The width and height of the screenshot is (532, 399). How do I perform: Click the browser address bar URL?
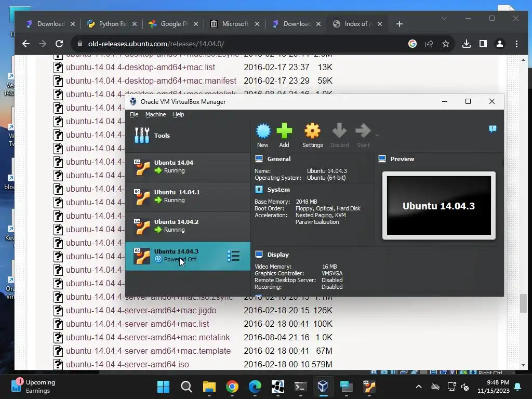[156, 44]
